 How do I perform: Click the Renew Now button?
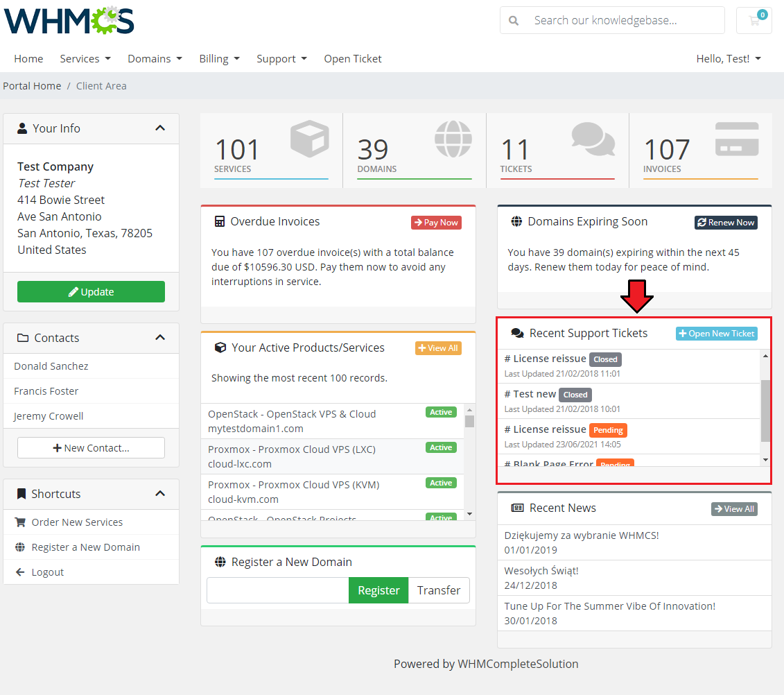(x=726, y=222)
